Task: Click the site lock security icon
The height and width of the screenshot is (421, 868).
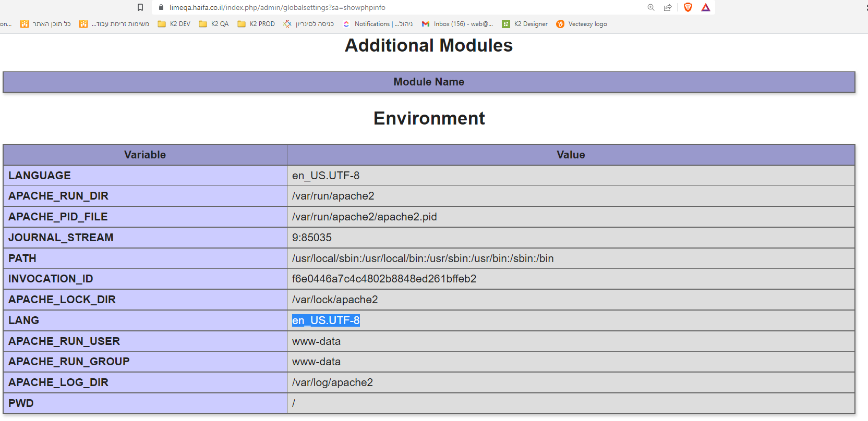Action: click(x=161, y=7)
